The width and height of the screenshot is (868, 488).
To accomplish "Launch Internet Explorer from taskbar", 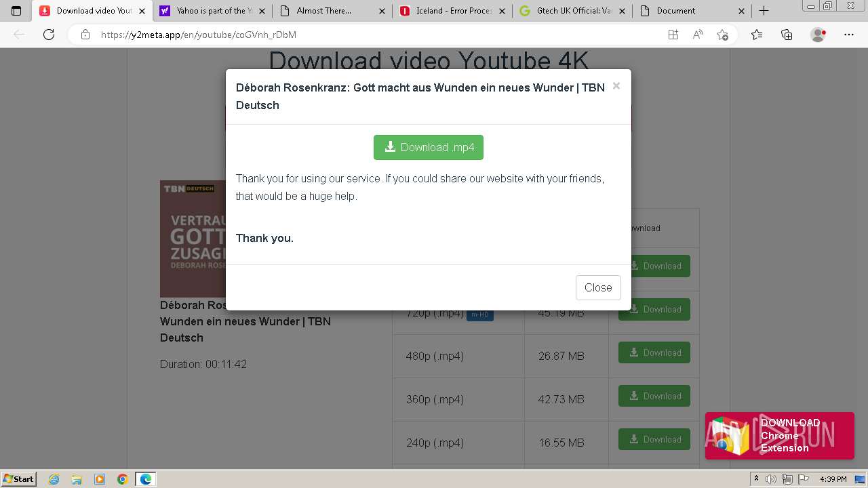I will tap(54, 479).
